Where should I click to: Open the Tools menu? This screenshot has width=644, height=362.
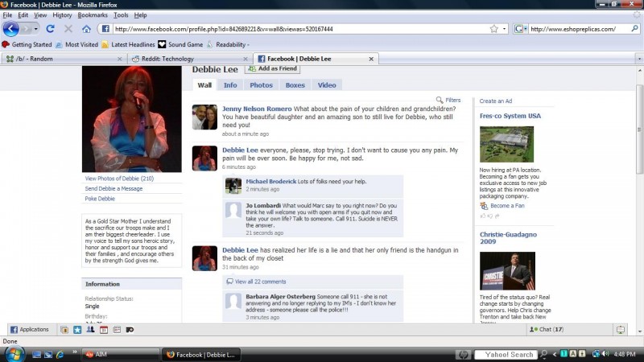coord(121,15)
